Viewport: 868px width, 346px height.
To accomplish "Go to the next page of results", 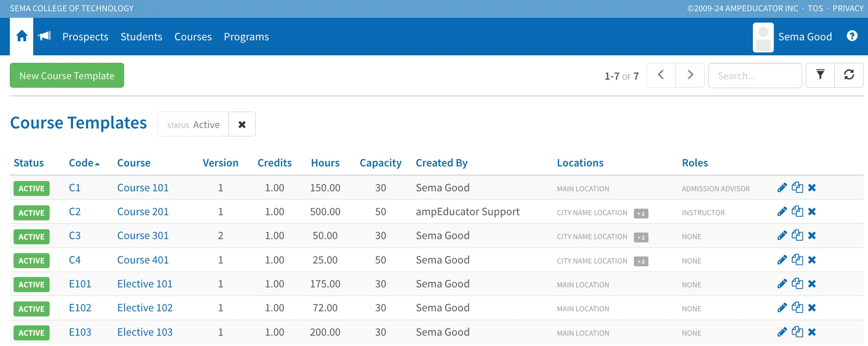I will coord(690,75).
